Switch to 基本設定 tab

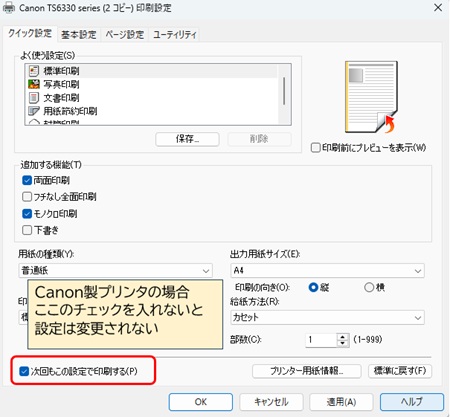pos(79,35)
